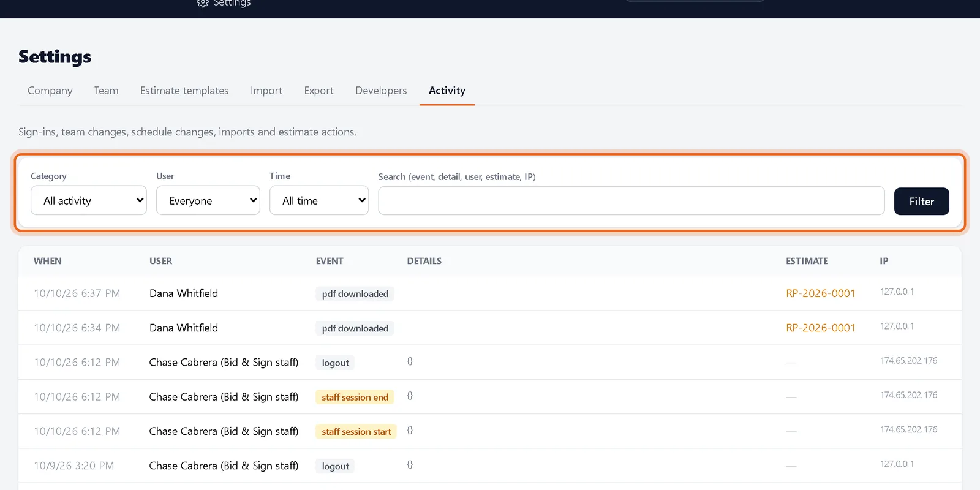Open the Estimate templates tab

(x=184, y=91)
